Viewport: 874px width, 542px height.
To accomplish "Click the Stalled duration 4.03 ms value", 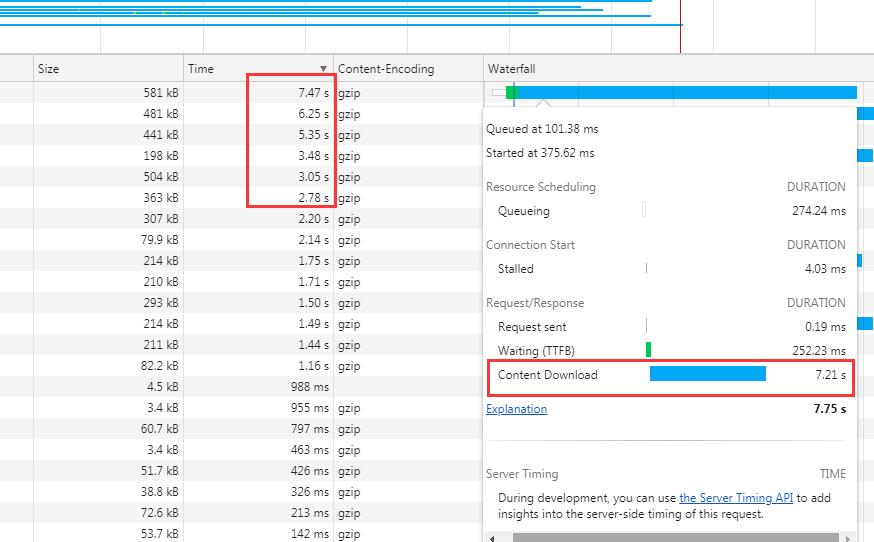I will tap(825, 269).
